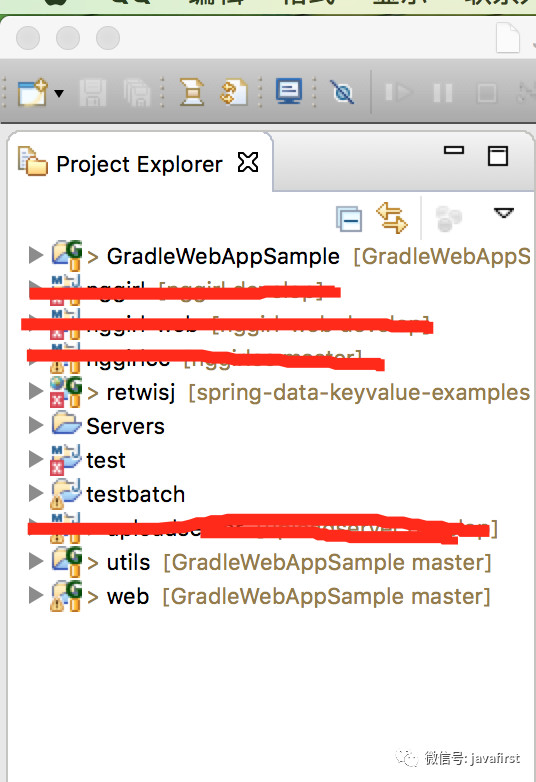The height and width of the screenshot is (782, 536).
Task: Click the Save toolbar icon
Action: pos(93,92)
